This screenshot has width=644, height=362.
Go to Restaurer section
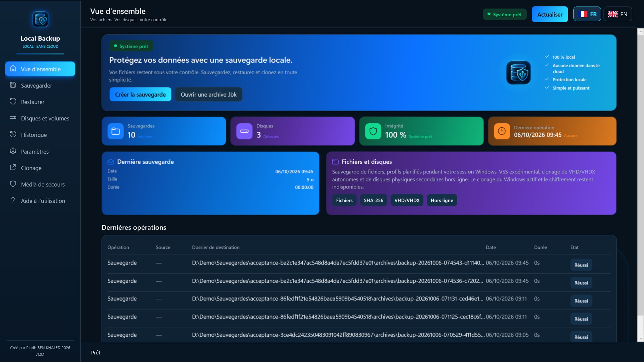(40, 102)
